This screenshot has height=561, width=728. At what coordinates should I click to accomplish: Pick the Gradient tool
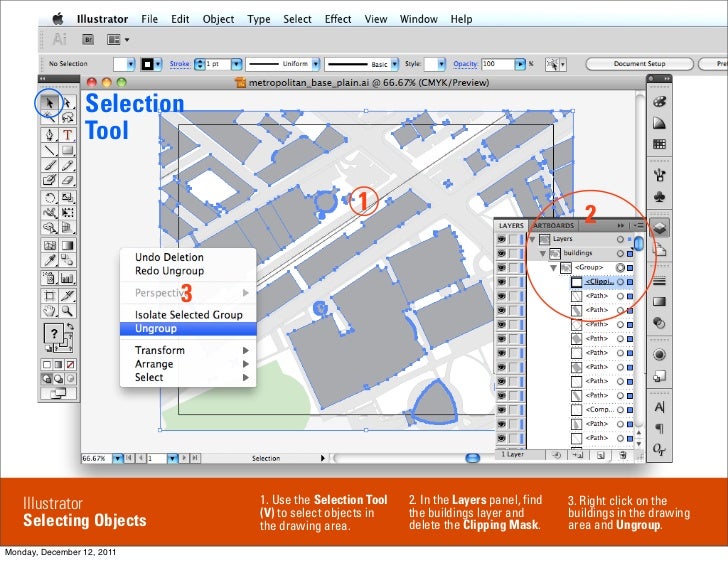(67, 245)
